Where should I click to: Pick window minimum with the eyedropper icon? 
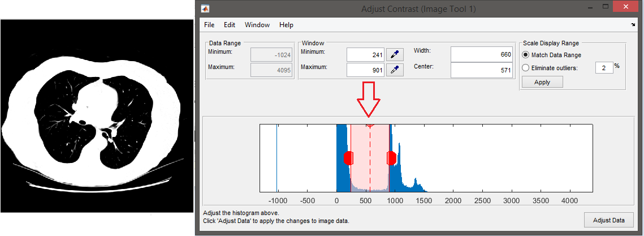click(395, 55)
